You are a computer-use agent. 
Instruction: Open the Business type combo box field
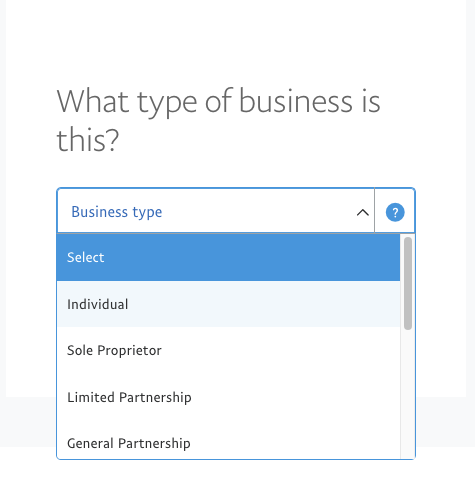tap(216, 211)
